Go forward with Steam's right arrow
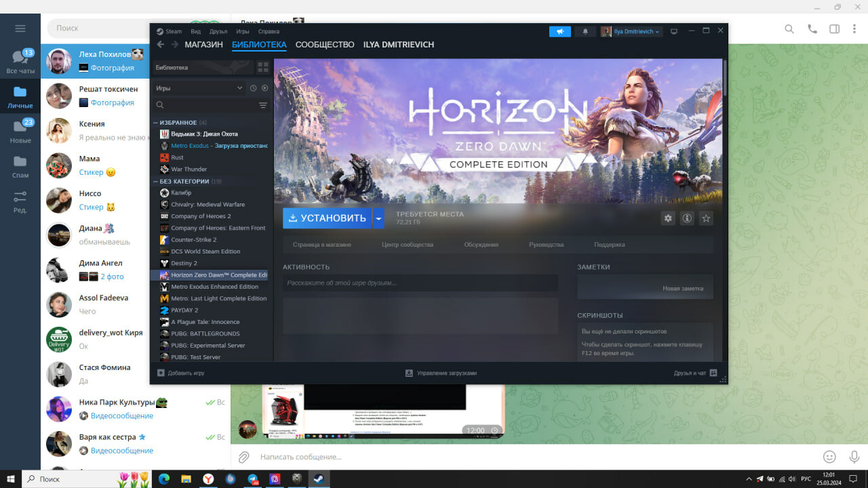 (175, 45)
